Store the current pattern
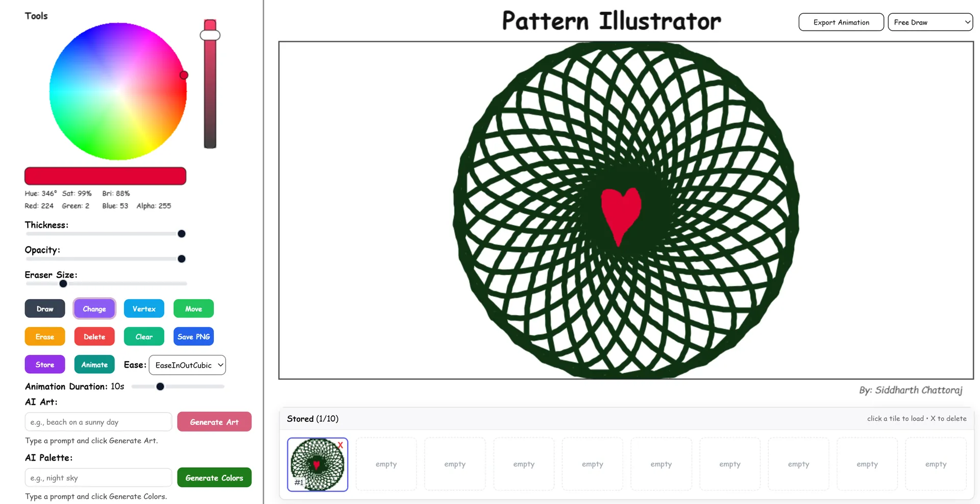This screenshot has width=980, height=504. [x=45, y=365]
